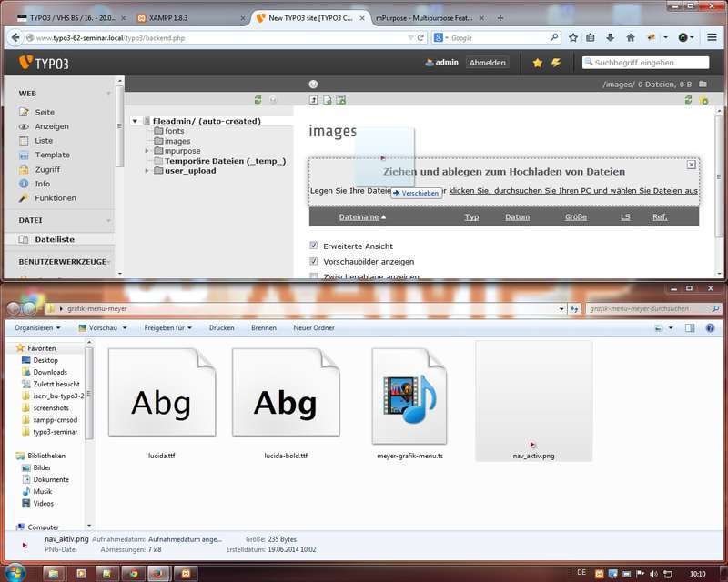Click the TYPO3 bookmarks star icon
Viewport: 728px width, 582px height.
tap(538, 63)
